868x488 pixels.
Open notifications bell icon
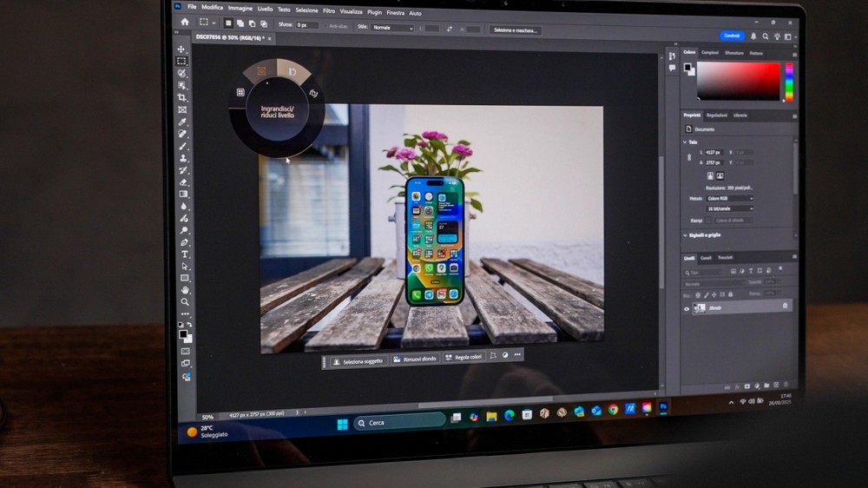(753, 36)
